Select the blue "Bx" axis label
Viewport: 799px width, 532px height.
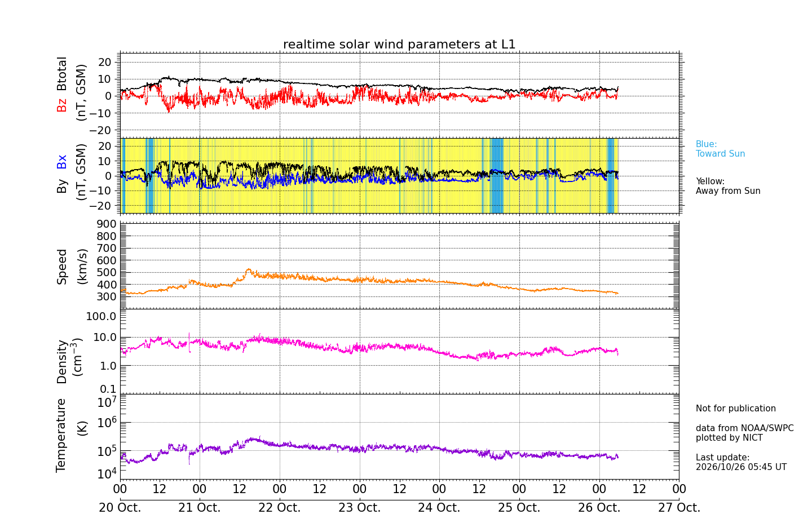point(61,162)
